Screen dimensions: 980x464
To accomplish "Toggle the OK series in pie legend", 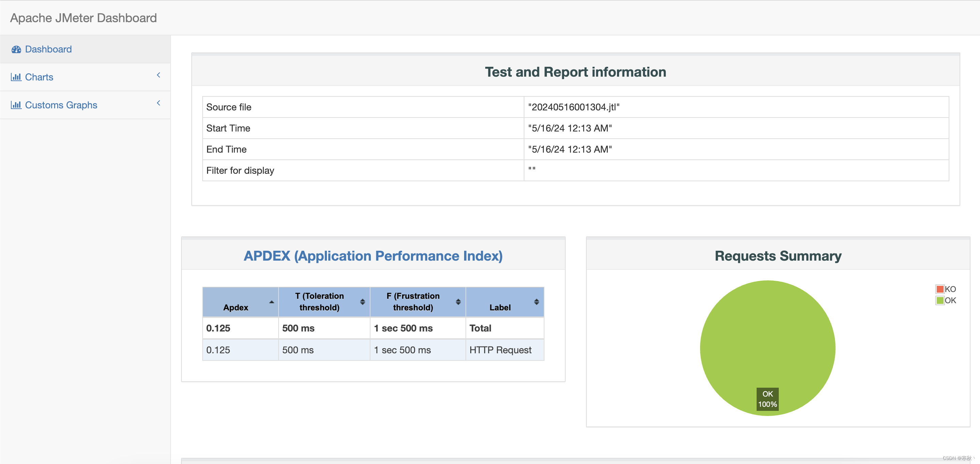I will pos(950,300).
